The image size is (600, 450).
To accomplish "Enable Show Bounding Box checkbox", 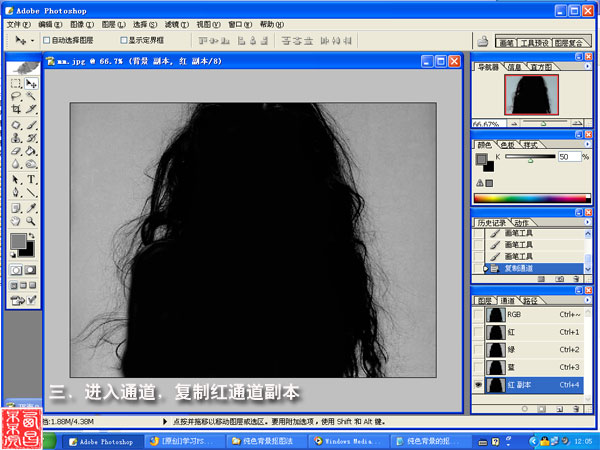I will click(124, 40).
